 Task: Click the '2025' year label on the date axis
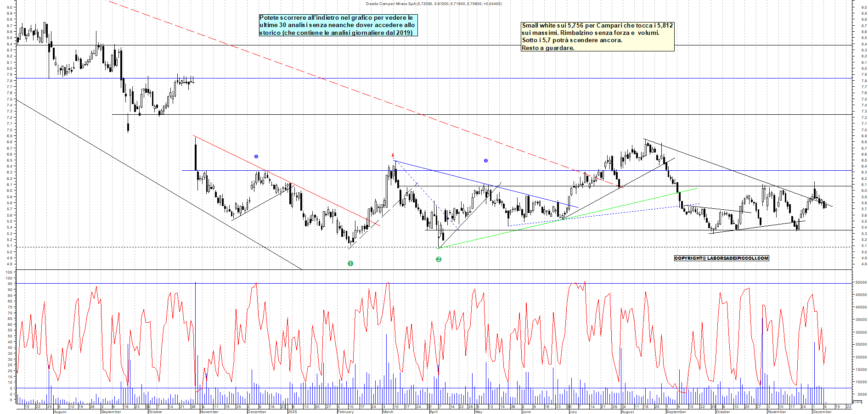click(292, 412)
